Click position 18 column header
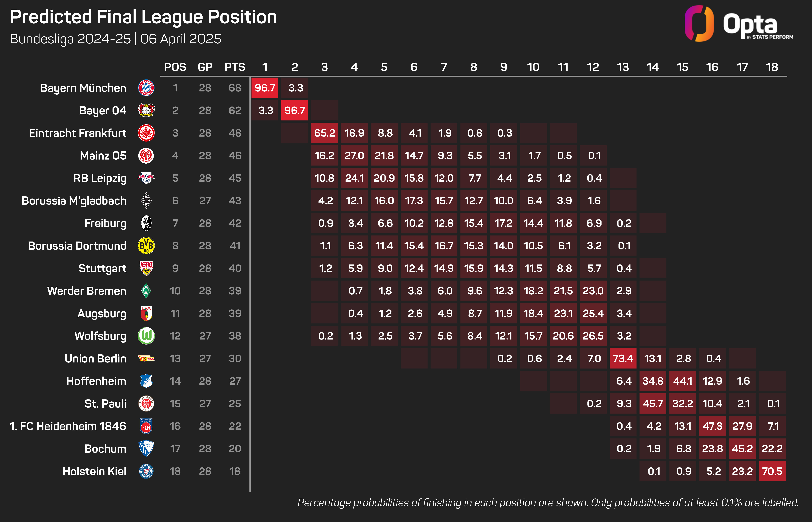 (x=772, y=67)
